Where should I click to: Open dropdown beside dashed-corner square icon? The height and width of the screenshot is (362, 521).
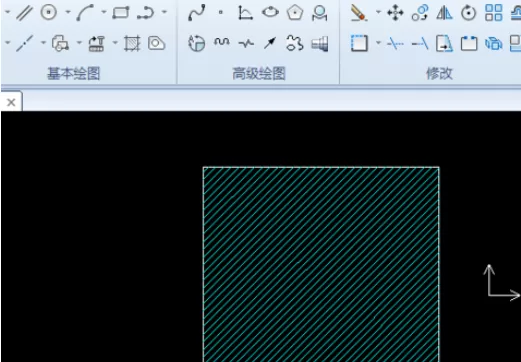point(378,43)
